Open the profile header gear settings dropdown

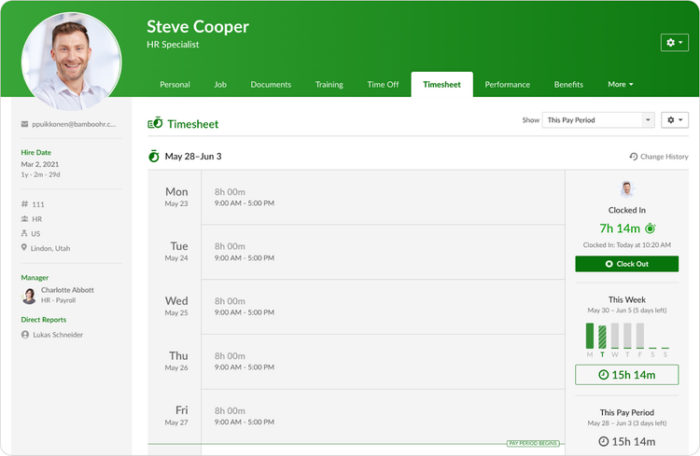(x=674, y=42)
